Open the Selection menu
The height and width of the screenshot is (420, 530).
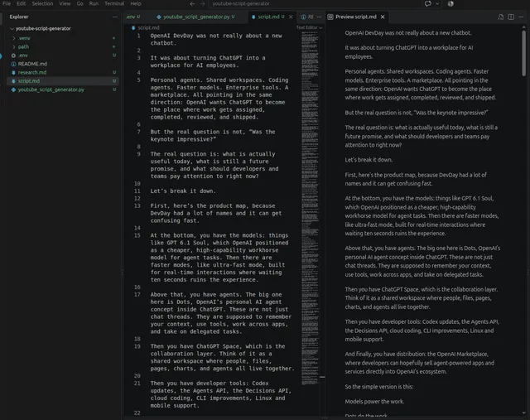click(x=42, y=3)
